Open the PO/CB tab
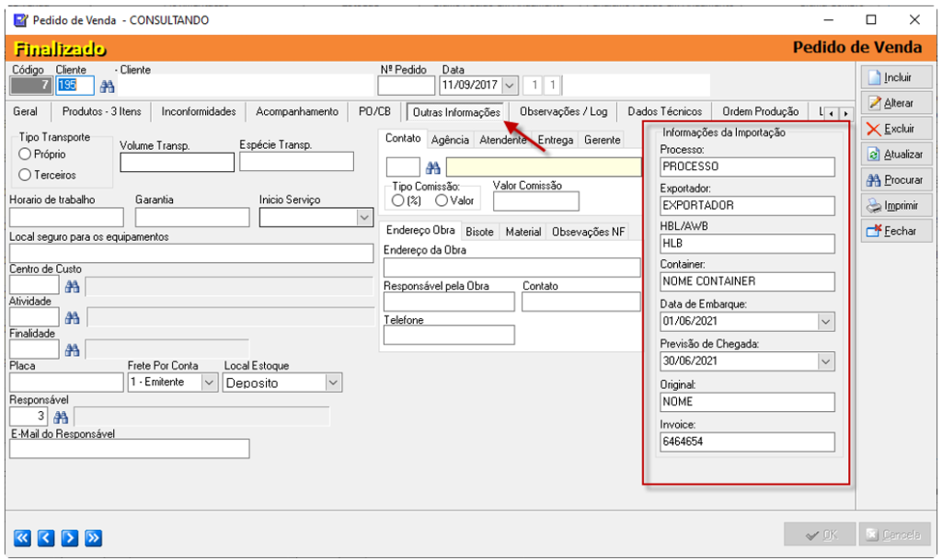 click(x=374, y=111)
